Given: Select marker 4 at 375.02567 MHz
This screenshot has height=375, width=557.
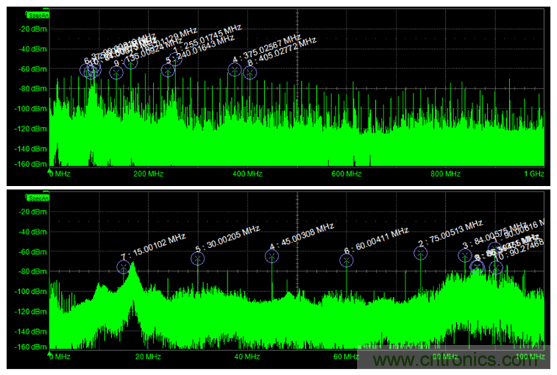Looking at the screenshot, I should coord(234,69).
